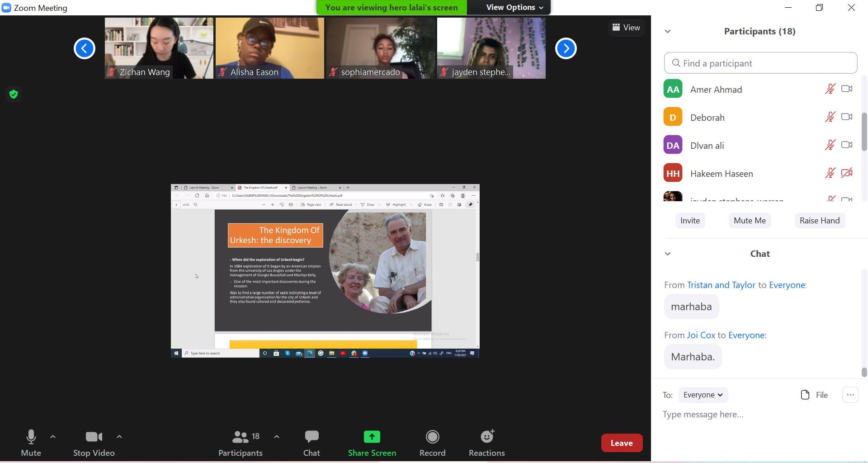The width and height of the screenshot is (868, 463).
Task: Click the shared screen Windows Start button
Action: point(176,353)
